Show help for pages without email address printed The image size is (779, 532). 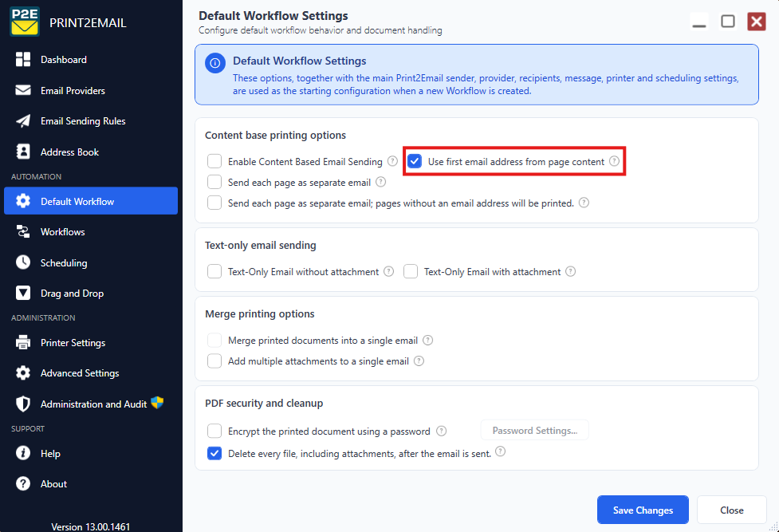tap(584, 203)
